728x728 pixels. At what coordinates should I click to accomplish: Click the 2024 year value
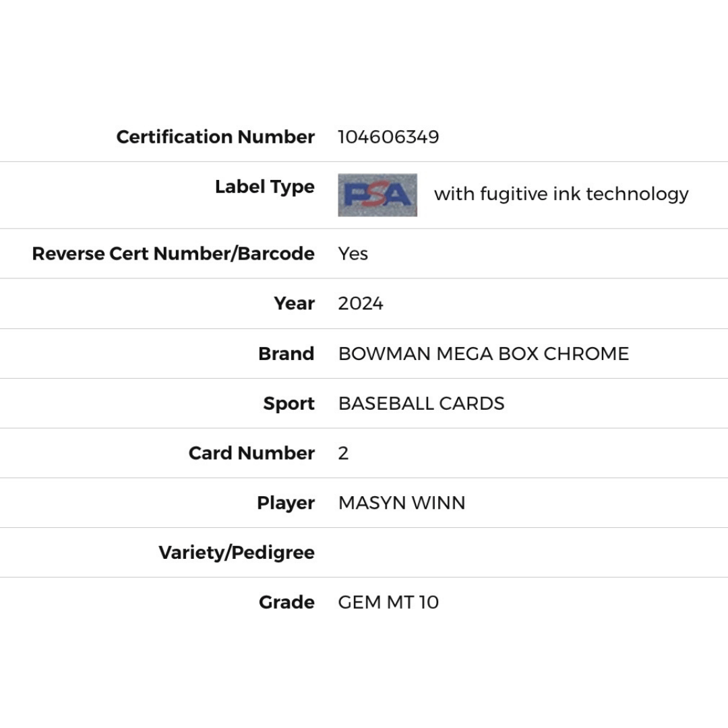(x=361, y=303)
